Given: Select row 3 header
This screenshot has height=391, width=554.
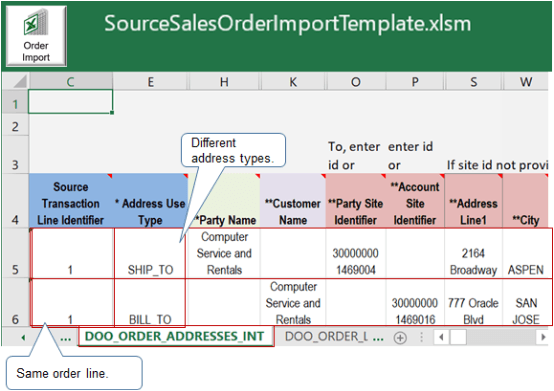Looking at the screenshot, I should click(15, 155).
